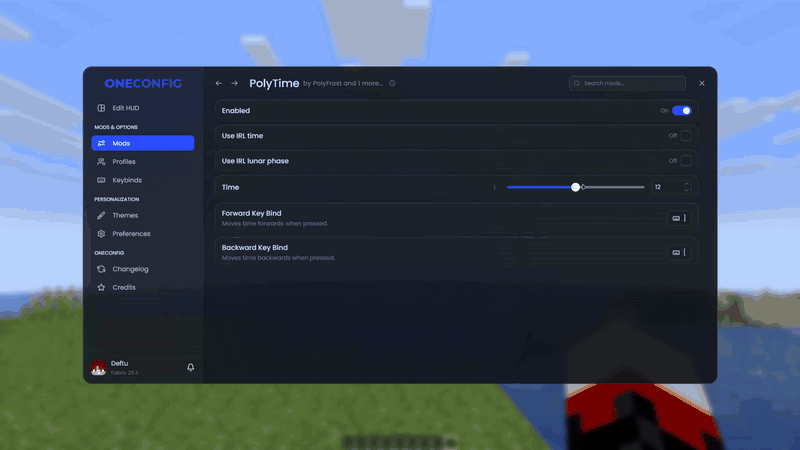Click the Themes brush icon
Image resolution: width=800 pixels, height=450 pixels.
(x=102, y=215)
